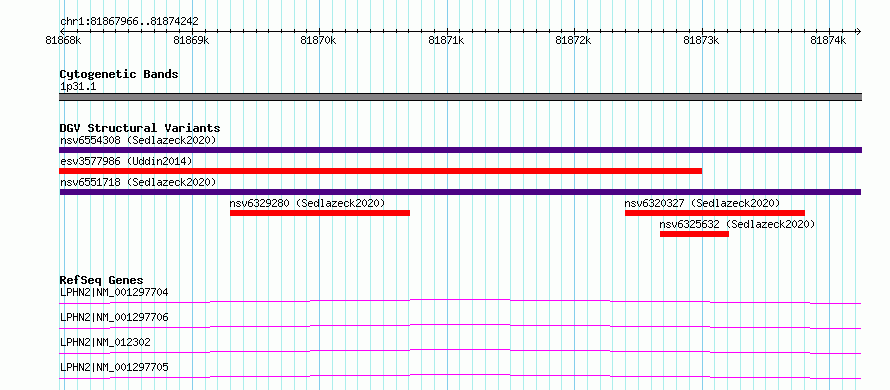Click the purple nsv6554308 variant bar

[x=460, y=150]
